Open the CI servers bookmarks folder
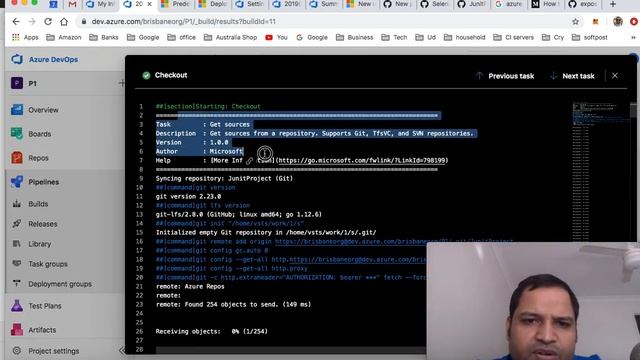Viewport: 640px width, 360px height. [513, 37]
